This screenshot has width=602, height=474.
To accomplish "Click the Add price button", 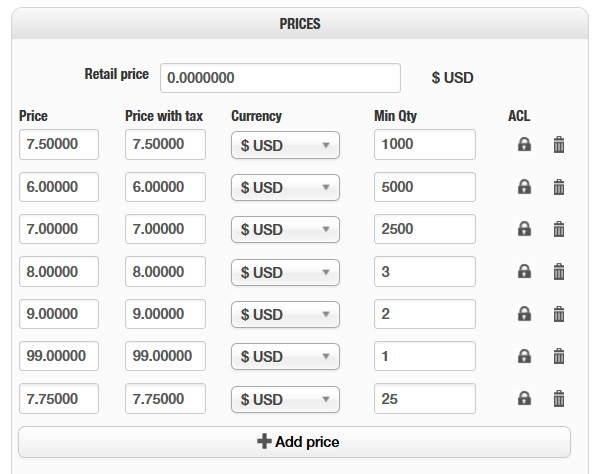I will coord(294,441).
